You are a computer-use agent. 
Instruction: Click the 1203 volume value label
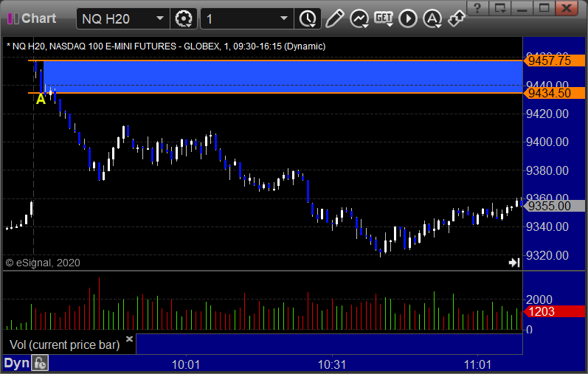click(554, 311)
